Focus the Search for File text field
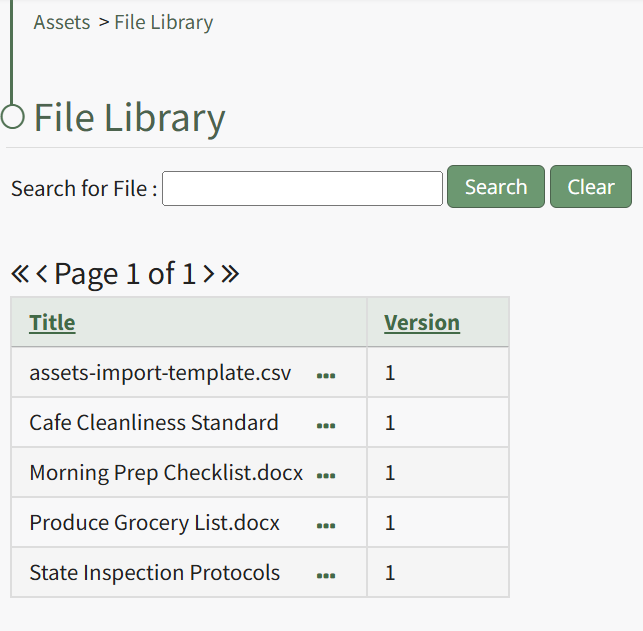The image size is (643, 631). [302, 188]
